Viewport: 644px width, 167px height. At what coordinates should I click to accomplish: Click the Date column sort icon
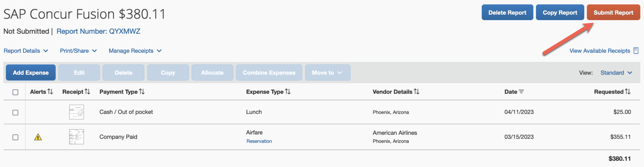(521, 92)
